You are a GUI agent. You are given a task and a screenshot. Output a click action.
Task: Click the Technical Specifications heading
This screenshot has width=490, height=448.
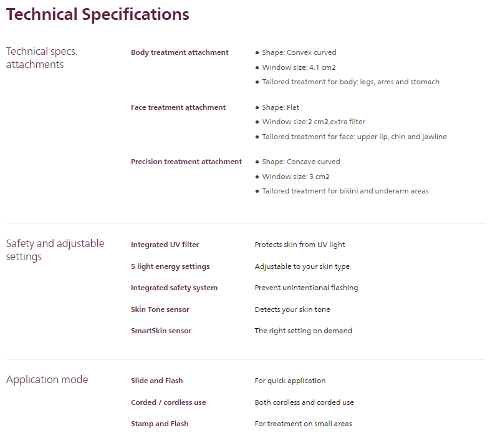[x=97, y=14]
